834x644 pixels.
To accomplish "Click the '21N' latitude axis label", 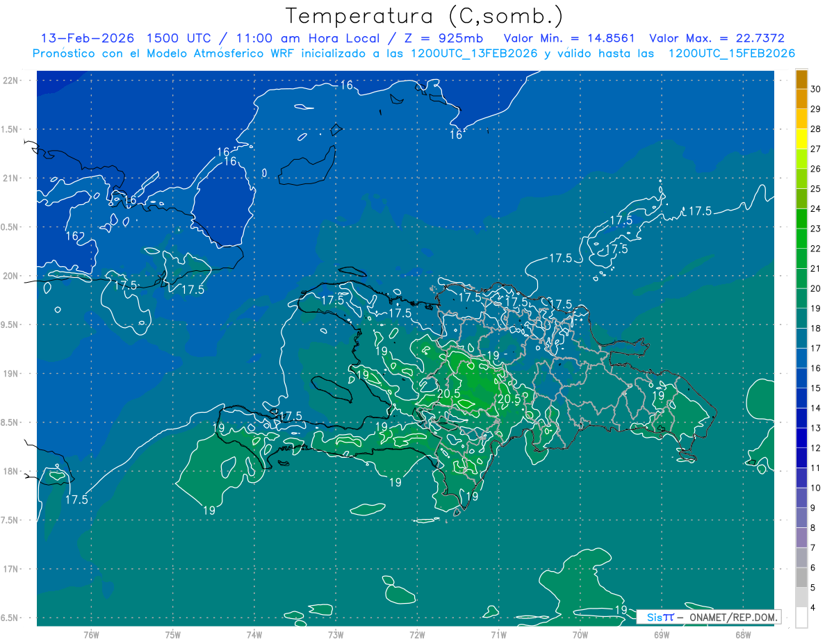I will [10, 178].
